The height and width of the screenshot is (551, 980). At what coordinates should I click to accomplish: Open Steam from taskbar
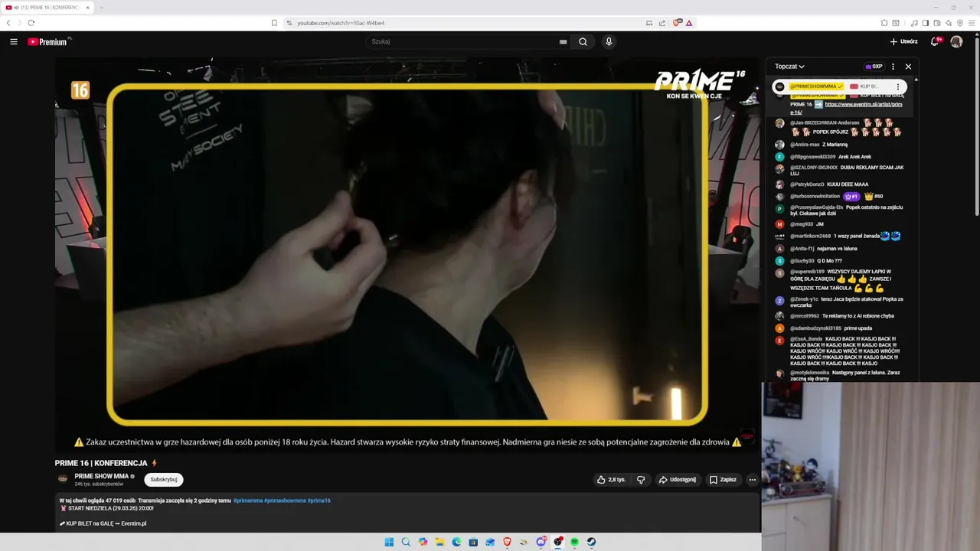click(591, 542)
